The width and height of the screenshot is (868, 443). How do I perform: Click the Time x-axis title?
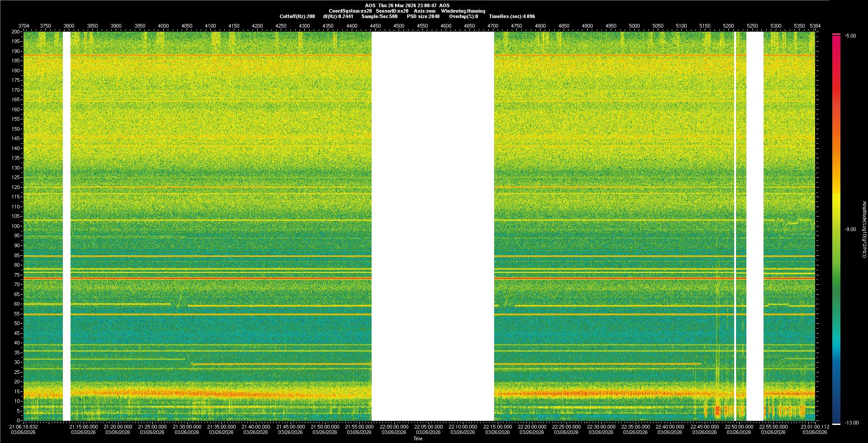click(x=418, y=438)
